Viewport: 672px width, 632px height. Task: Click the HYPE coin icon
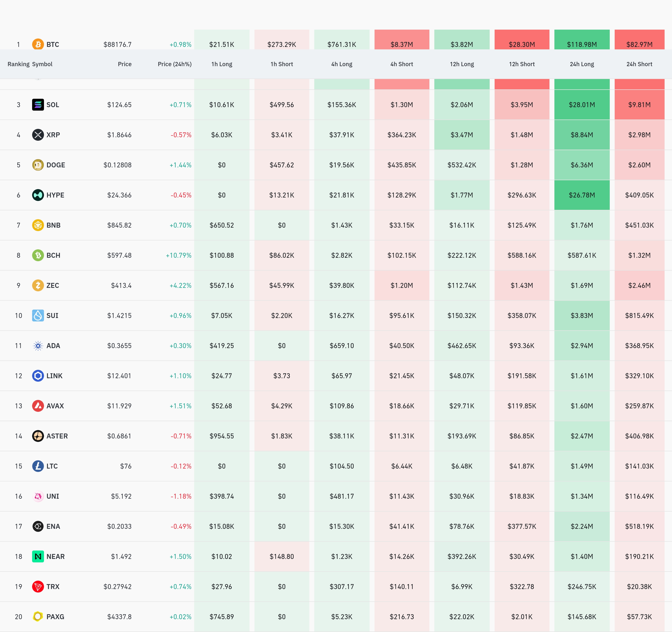tap(38, 195)
